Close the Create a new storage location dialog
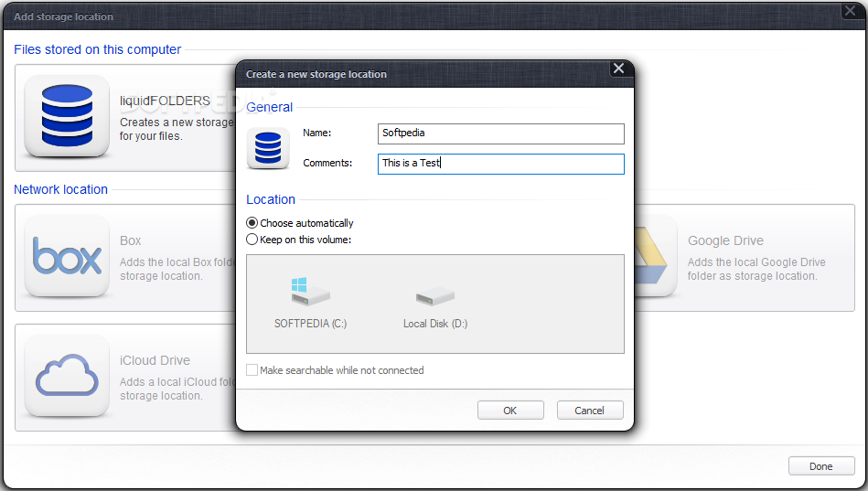Viewport: 868px width, 491px height. tap(619, 68)
